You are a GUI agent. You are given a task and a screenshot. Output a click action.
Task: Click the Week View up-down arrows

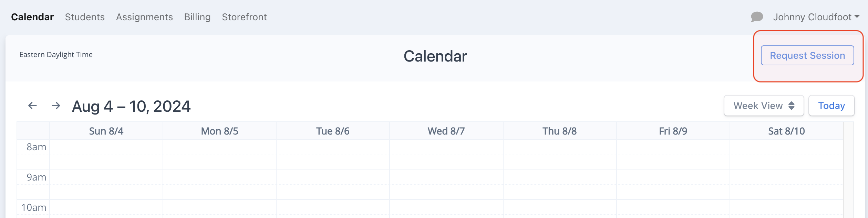click(792, 106)
